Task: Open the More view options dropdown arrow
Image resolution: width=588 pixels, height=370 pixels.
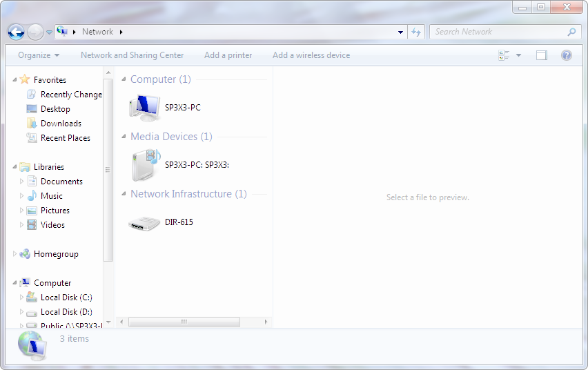Action: (x=518, y=55)
